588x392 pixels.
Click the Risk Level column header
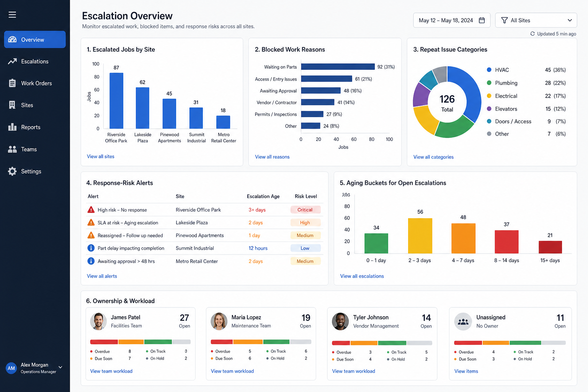[306, 196]
